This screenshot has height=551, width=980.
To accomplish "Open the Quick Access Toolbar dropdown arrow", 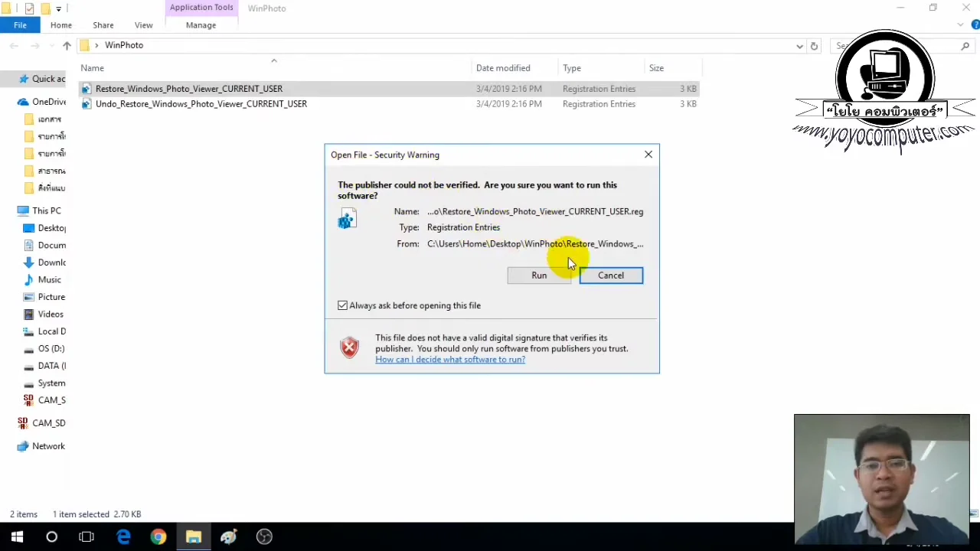I will click(58, 8).
